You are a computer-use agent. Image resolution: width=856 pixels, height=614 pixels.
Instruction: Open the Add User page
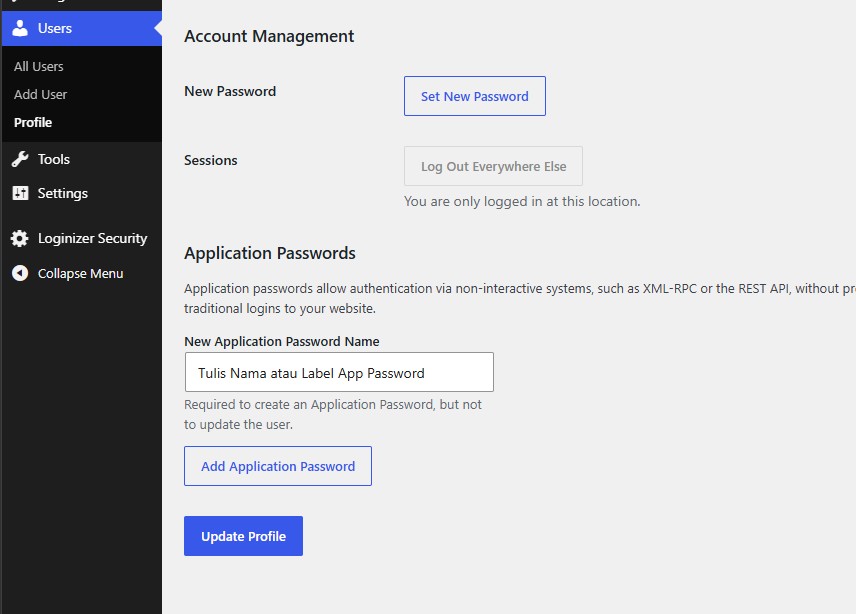40,94
